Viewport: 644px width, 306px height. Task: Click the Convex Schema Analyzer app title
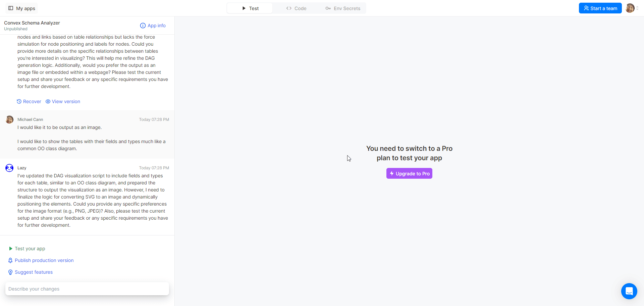[x=32, y=23]
